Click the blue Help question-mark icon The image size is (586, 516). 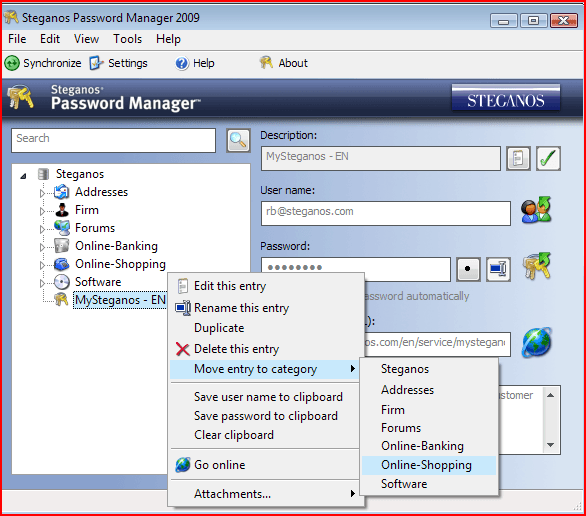(x=182, y=63)
